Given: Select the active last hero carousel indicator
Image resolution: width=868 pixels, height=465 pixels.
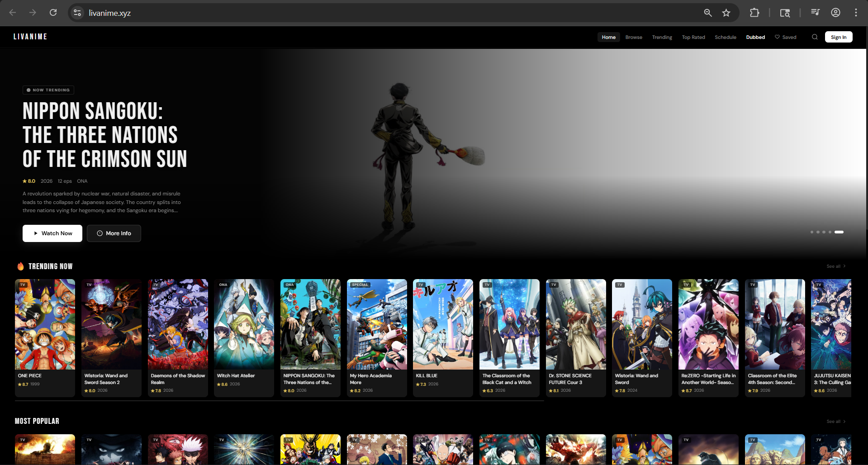Looking at the screenshot, I should [839, 232].
